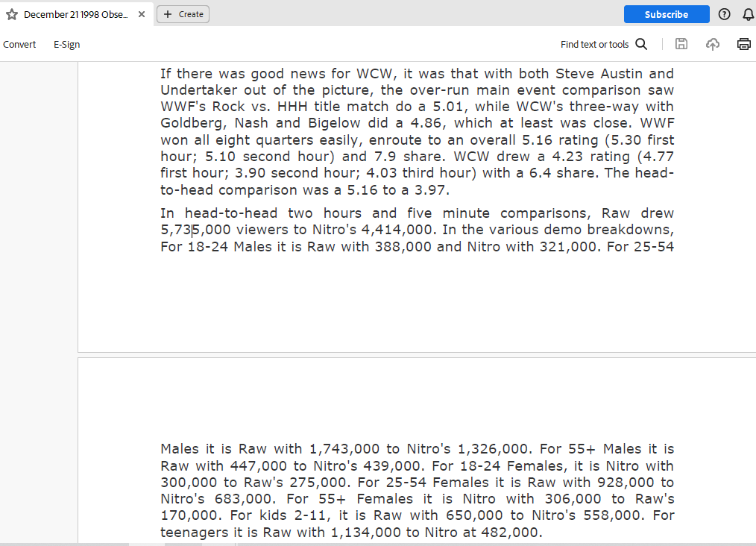Image resolution: width=756 pixels, height=546 pixels.
Task: Open the E-Sign menu
Action: click(66, 44)
